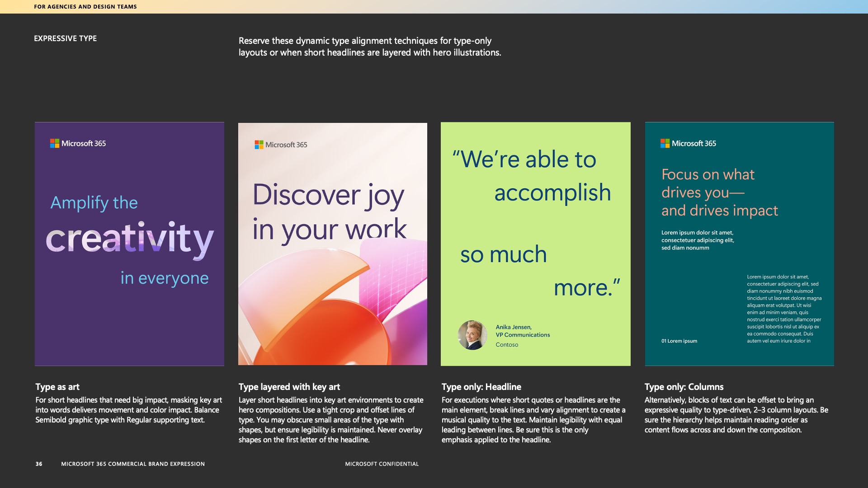Click 'Anika Jensen, VP Communications' attribution
Image resolution: width=868 pixels, height=488 pixels.
[523, 331]
